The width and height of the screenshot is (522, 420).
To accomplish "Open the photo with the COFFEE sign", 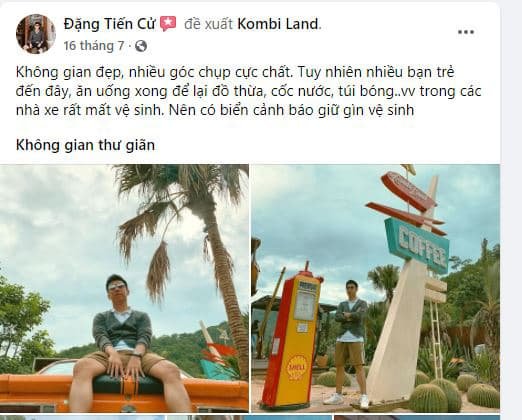I will click(375, 288).
